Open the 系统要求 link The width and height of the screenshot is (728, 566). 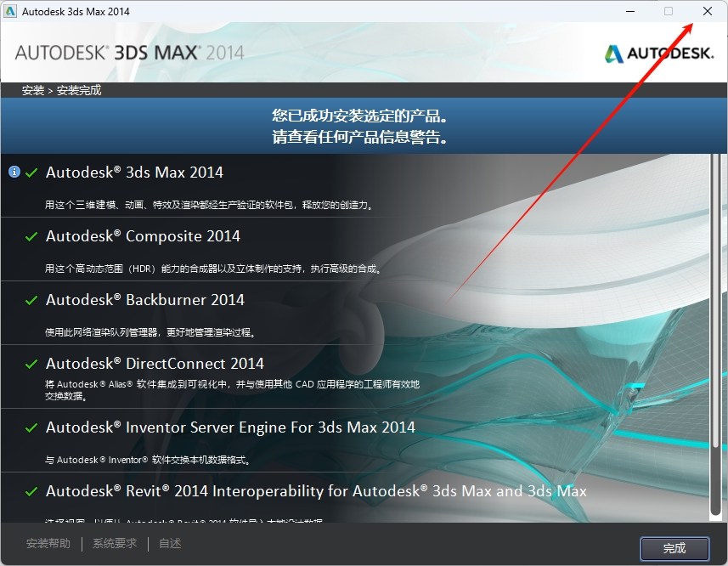(114, 543)
